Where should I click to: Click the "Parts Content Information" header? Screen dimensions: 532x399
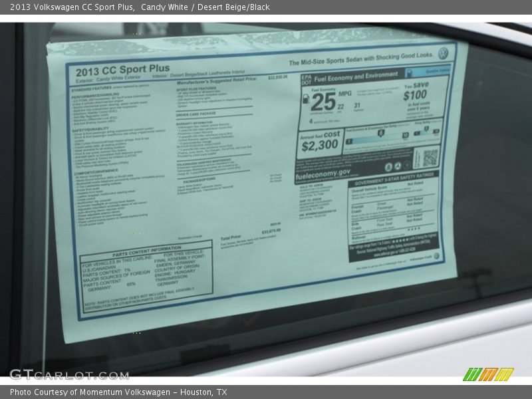[147, 251]
